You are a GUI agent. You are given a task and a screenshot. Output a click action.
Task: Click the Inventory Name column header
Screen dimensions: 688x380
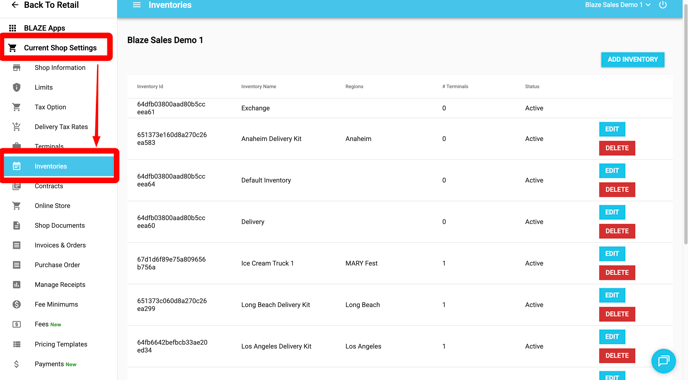pyautogui.click(x=258, y=86)
